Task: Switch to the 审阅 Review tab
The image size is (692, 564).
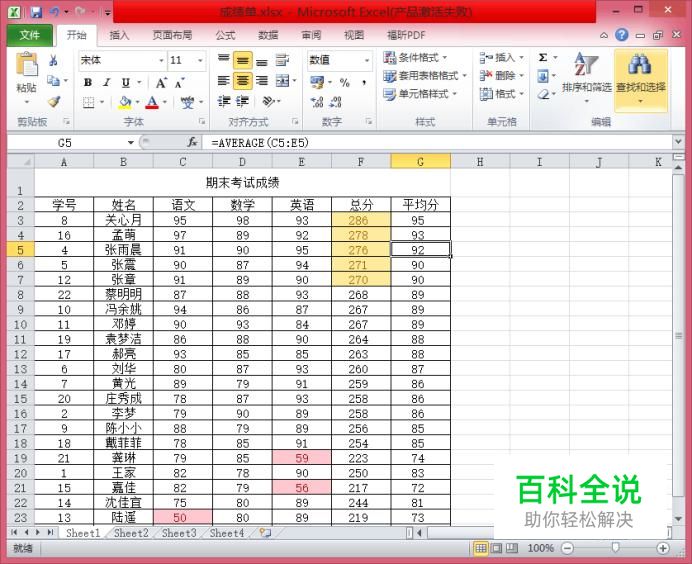Action: 311,35
